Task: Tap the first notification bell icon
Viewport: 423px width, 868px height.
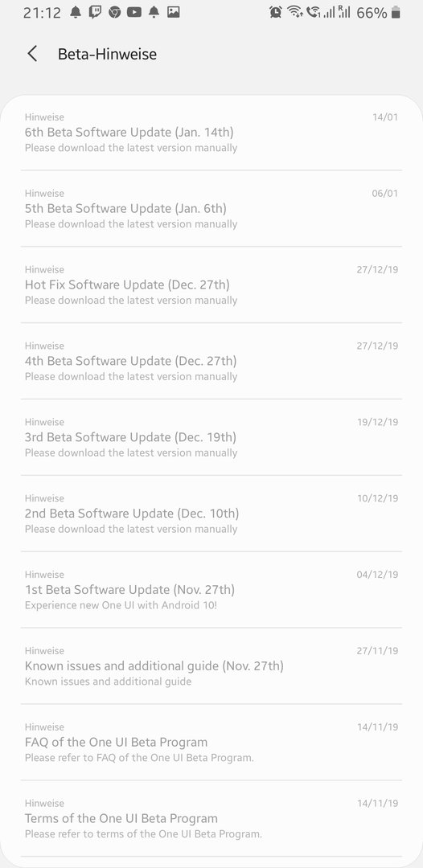Action: 76,12
